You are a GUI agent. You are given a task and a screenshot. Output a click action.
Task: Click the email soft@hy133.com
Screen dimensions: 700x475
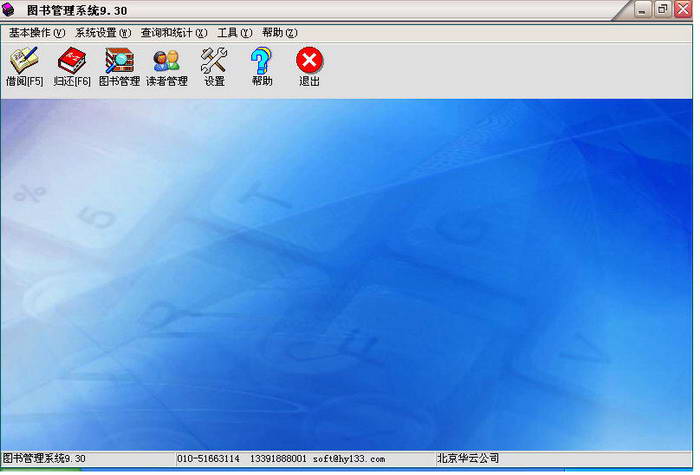click(x=349, y=459)
